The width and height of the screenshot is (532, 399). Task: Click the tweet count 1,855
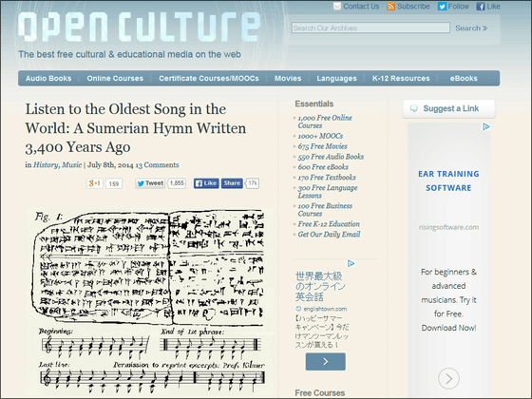(177, 183)
